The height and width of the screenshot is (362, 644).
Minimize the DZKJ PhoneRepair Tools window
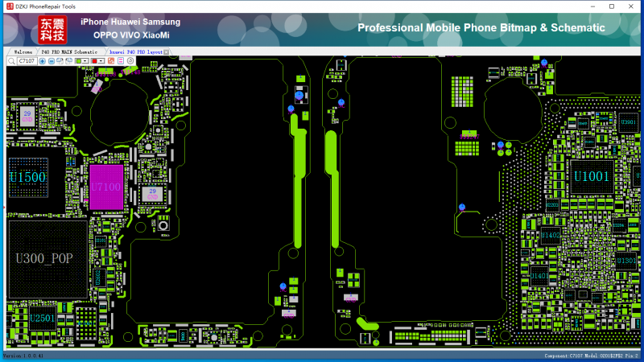tap(592, 6)
